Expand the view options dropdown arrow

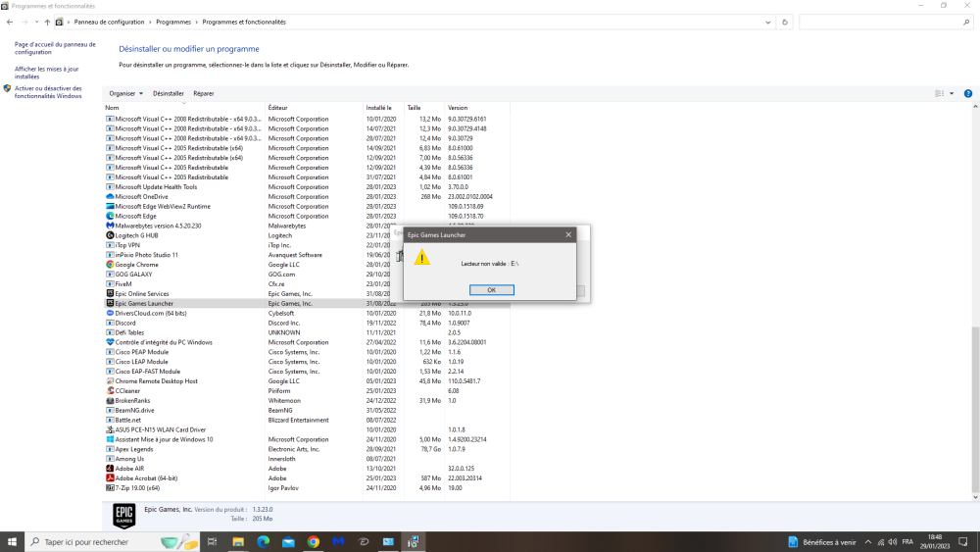coord(952,94)
